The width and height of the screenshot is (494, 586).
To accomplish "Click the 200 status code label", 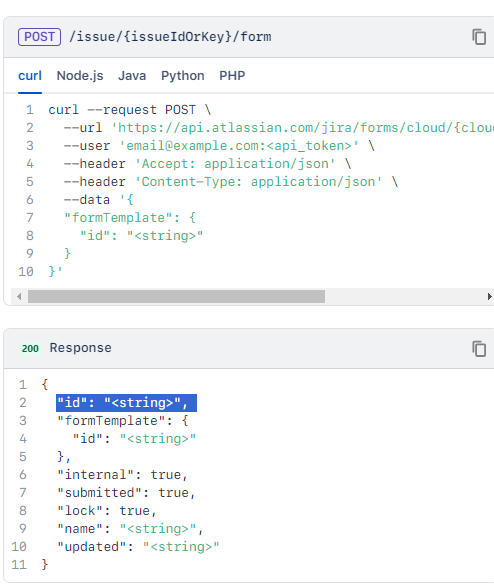I will click(x=30, y=349).
